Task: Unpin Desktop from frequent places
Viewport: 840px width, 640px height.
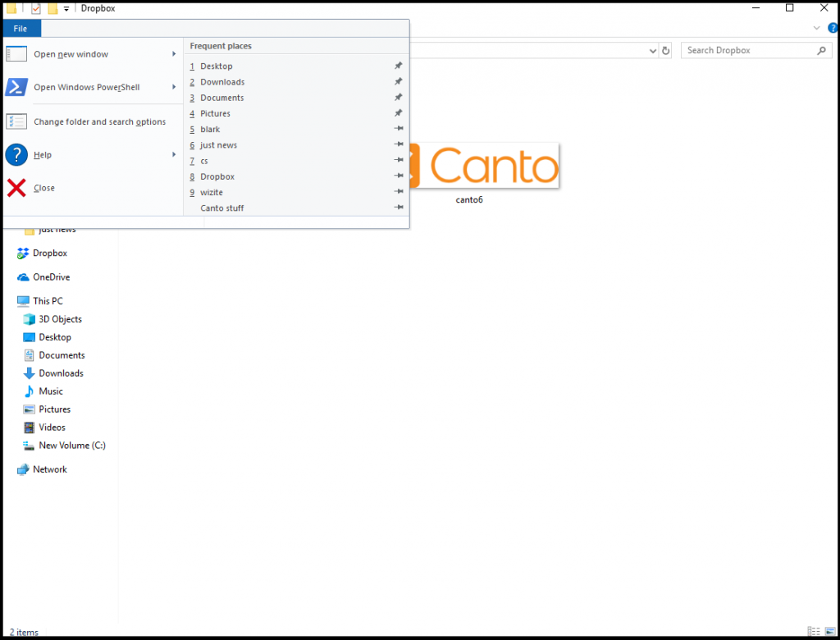Action: point(399,66)
